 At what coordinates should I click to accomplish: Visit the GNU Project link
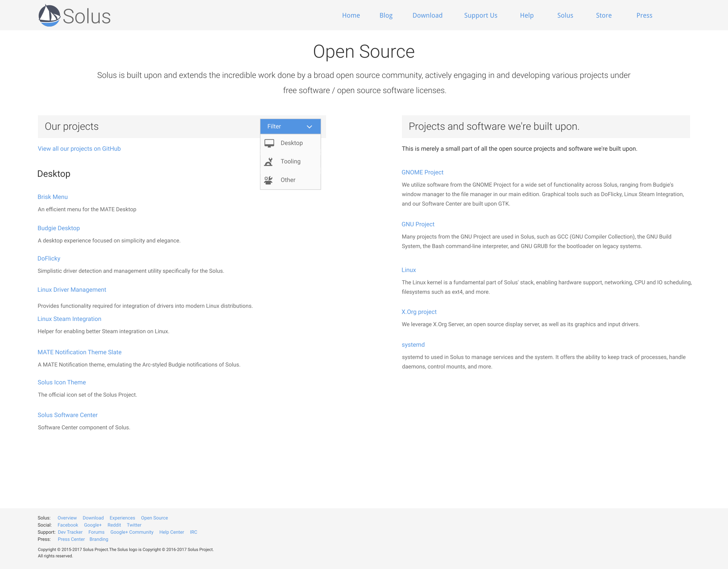[418, 224]
